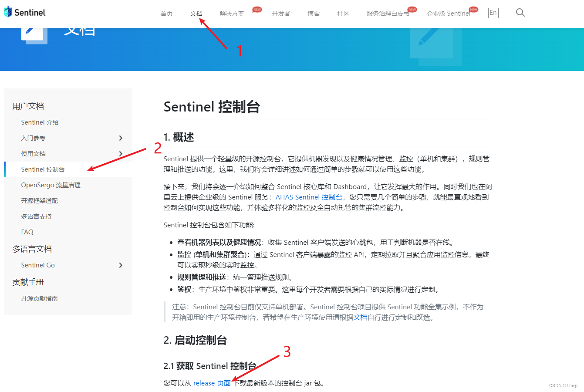Click the 1. 概述 heading
584x392 pixels.
(x=179, y=137)
